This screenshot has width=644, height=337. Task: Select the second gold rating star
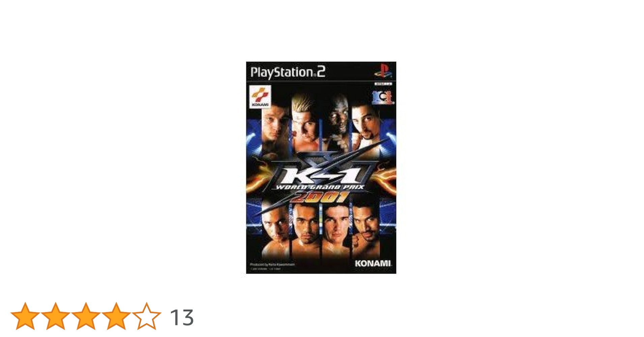click(x=56, y=316)
